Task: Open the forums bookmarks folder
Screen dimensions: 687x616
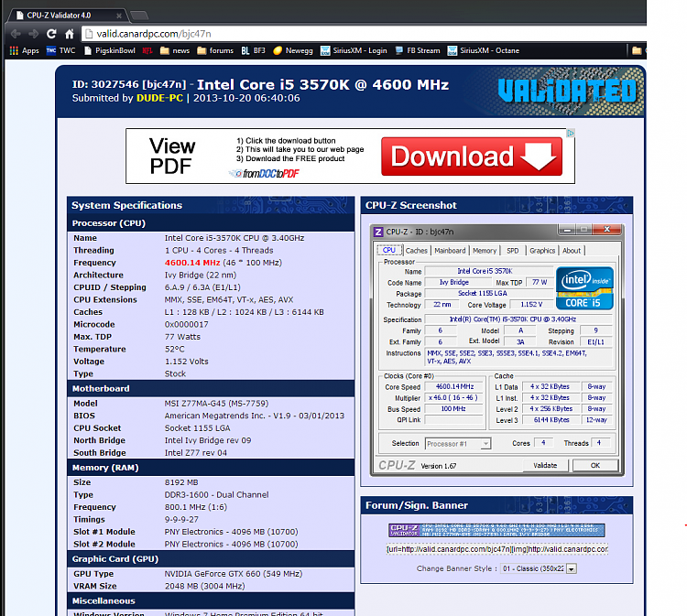Action: coord(215,50)
